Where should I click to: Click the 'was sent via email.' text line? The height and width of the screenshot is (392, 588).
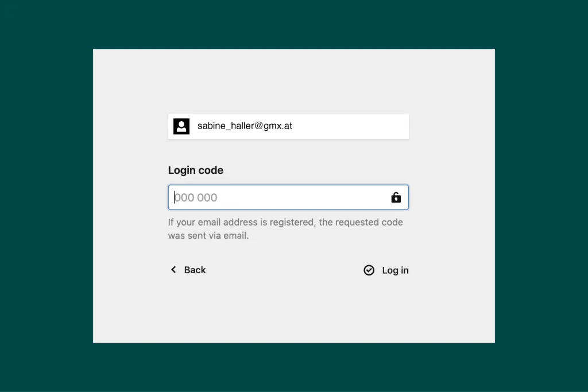coord(208,235)
